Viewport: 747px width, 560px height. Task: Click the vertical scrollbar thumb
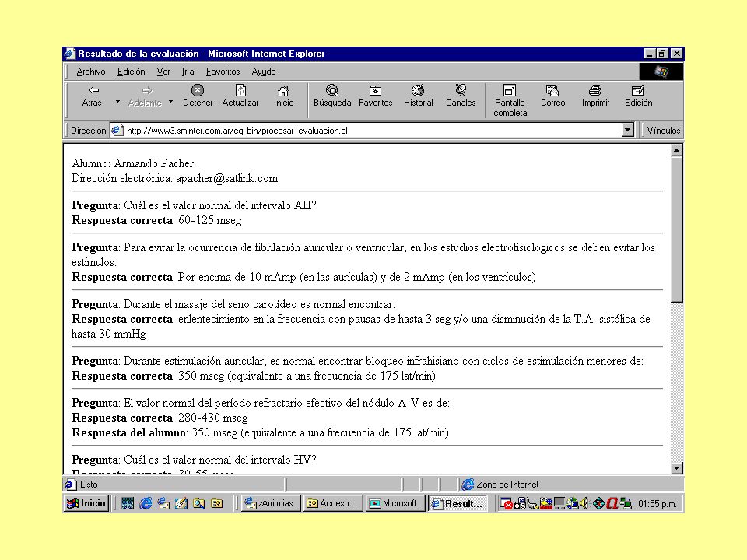pos(676,229)
